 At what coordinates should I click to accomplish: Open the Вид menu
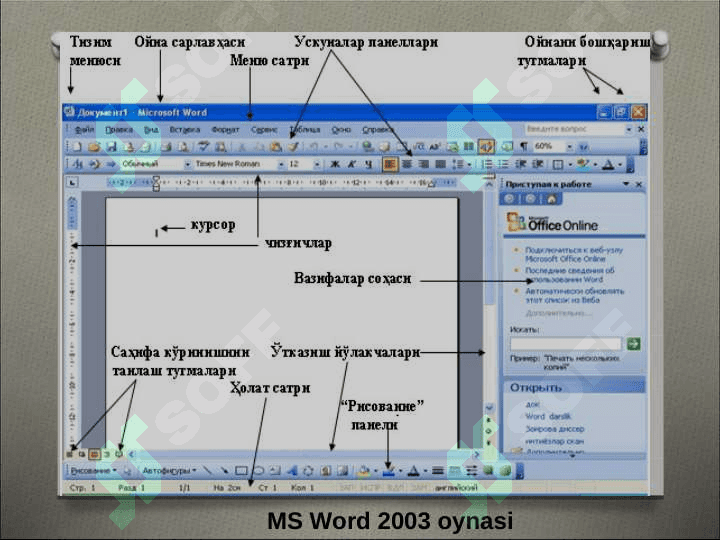[151, 130]
